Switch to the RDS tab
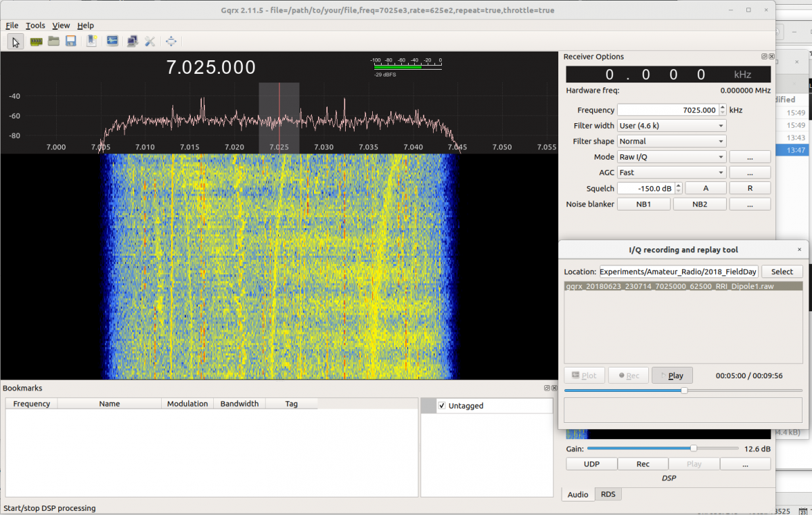This screenshot has width=812, height=515. coord(608,495)
